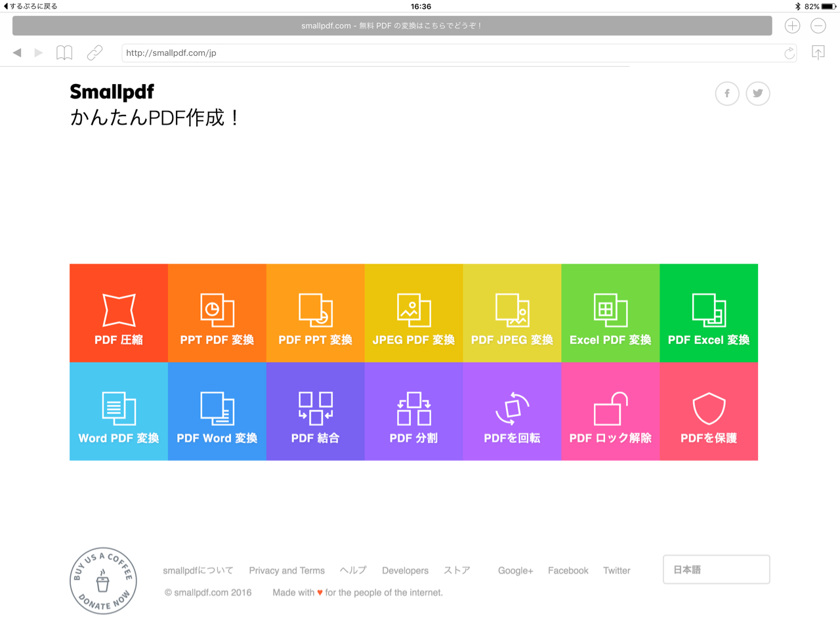Open the share export icon
The image size is (840, 630).
click(x=818, y=52)
